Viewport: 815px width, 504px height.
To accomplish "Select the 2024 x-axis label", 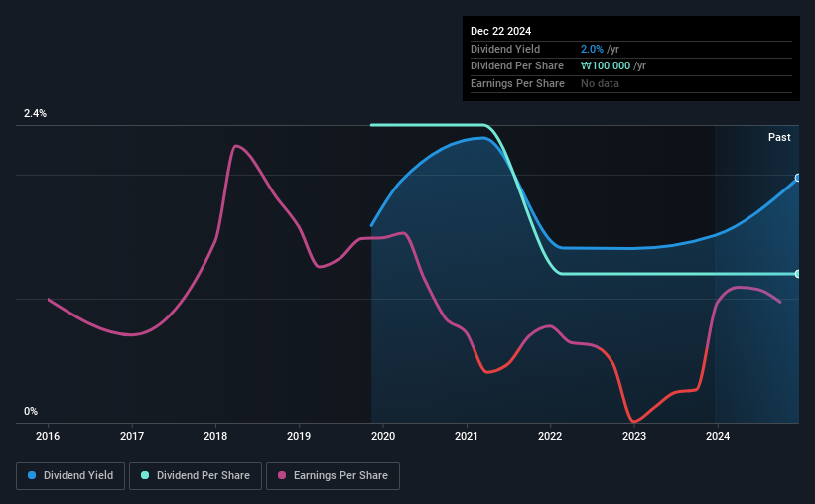I will coord(718,436).
